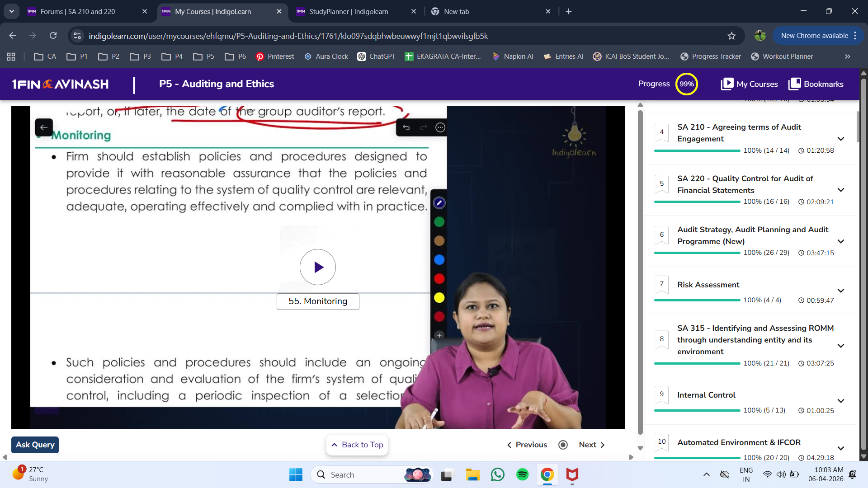The height and width of the screenshot is (488, 868).
Task: Click the undo arrow in annotation toolbar
Action: pos(406,128)
